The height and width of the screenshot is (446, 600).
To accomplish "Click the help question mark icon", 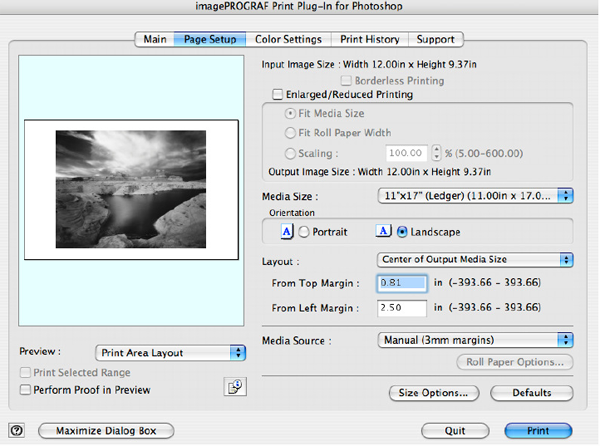I will coord(16,431).
